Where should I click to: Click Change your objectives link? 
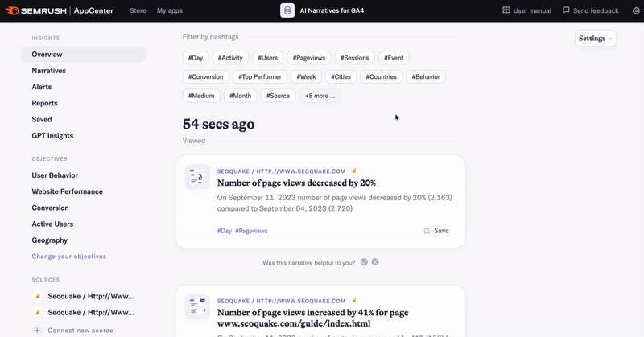pyautogui.click(x=69, y=257)
